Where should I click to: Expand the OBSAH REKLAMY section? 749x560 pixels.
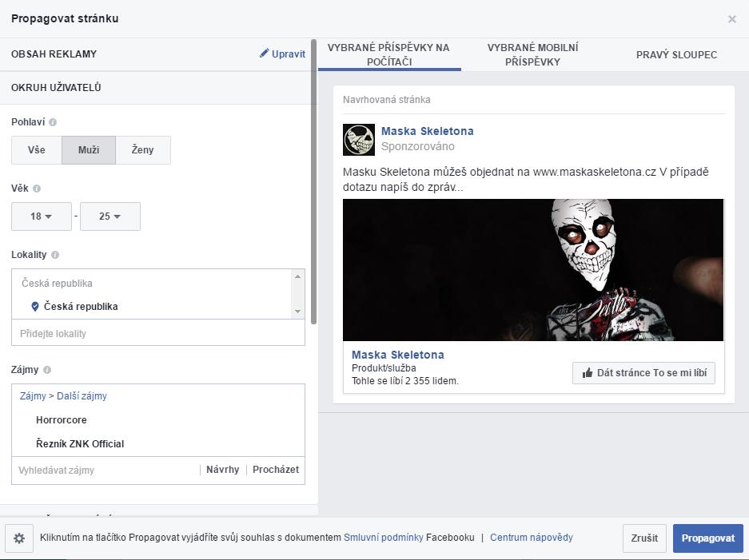point(157,54)
